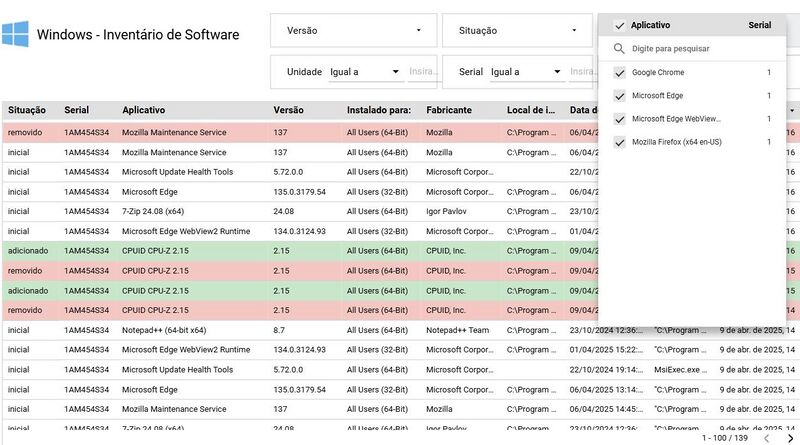Toggle the Microsoft Edge WebView checkbox
800x445 pixels.
click(620, 119)
